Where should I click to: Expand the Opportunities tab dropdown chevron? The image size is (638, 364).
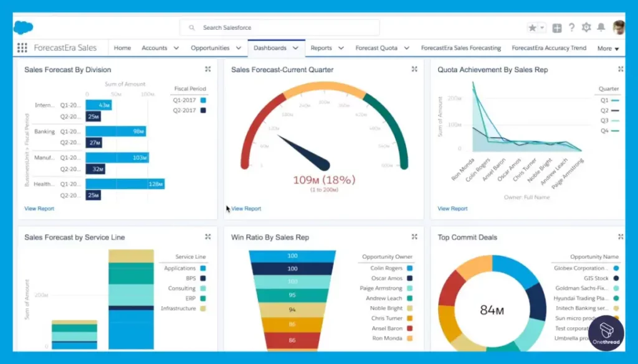[x=239, y=48]
